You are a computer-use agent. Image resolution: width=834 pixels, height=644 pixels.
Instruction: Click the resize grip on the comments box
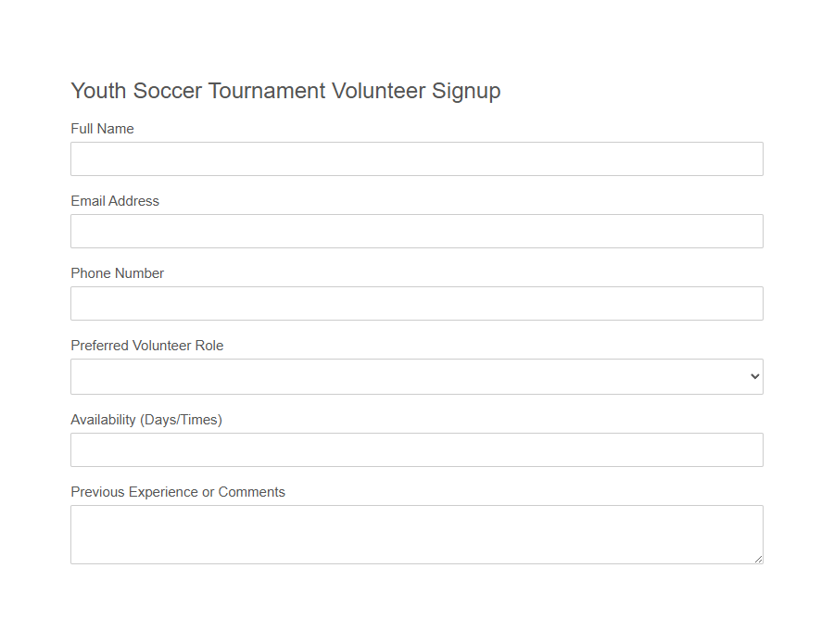(758, 559)
